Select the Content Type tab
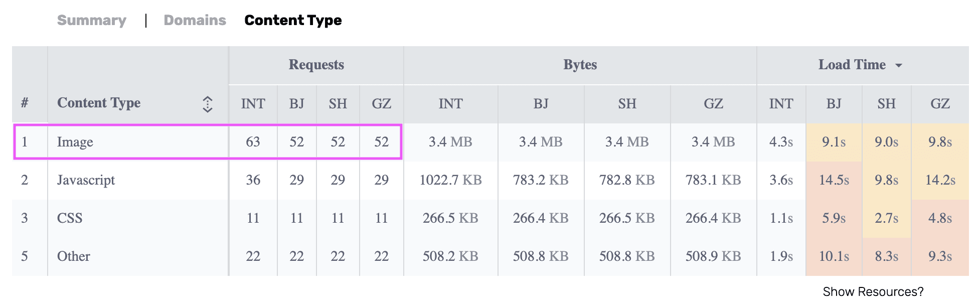Viewport: 980px width, 307px height. 293,20
